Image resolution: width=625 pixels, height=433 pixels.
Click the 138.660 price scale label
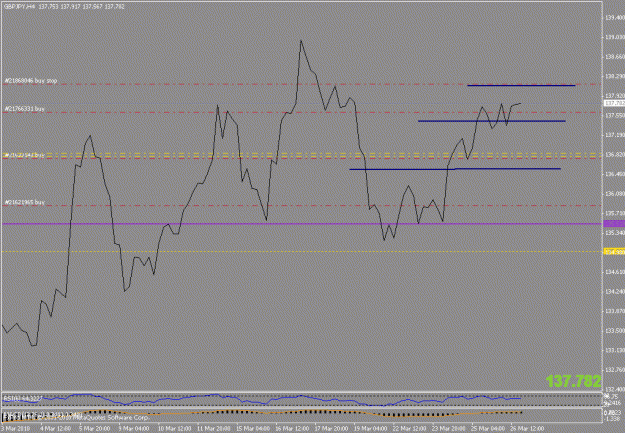coord(615,57)
